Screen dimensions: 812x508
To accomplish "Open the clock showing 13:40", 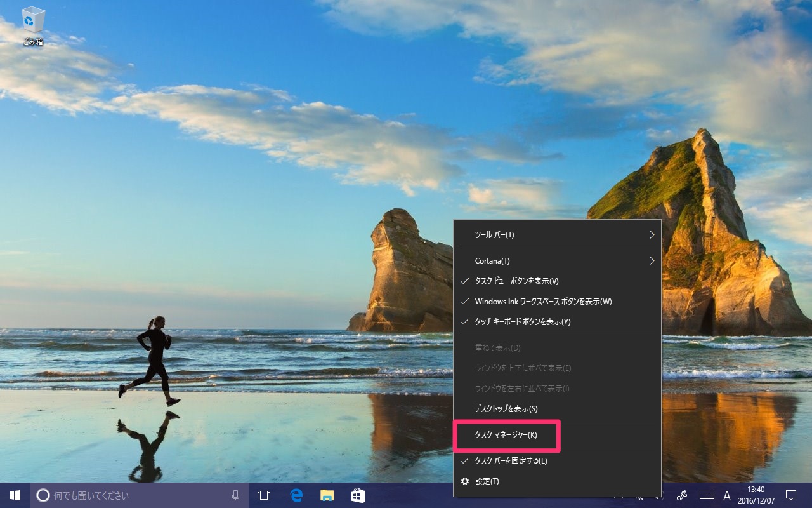I will coord(756,495).
